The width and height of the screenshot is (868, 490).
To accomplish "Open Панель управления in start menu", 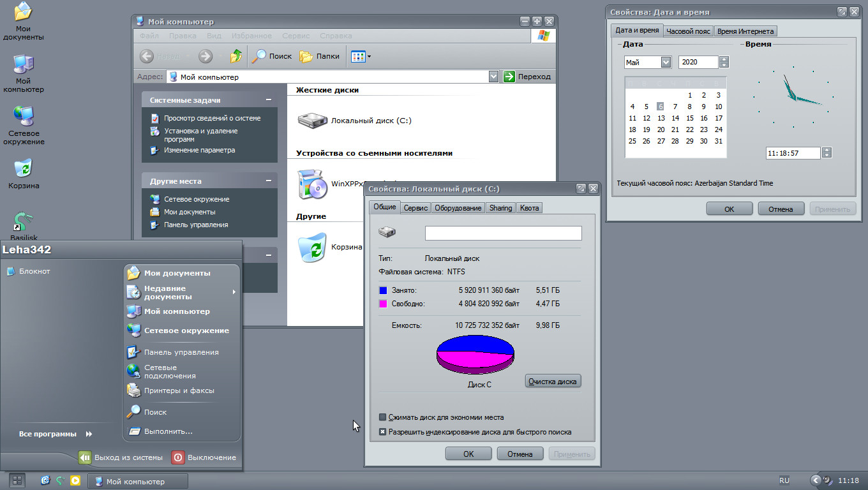I will (x=181, y=352).
